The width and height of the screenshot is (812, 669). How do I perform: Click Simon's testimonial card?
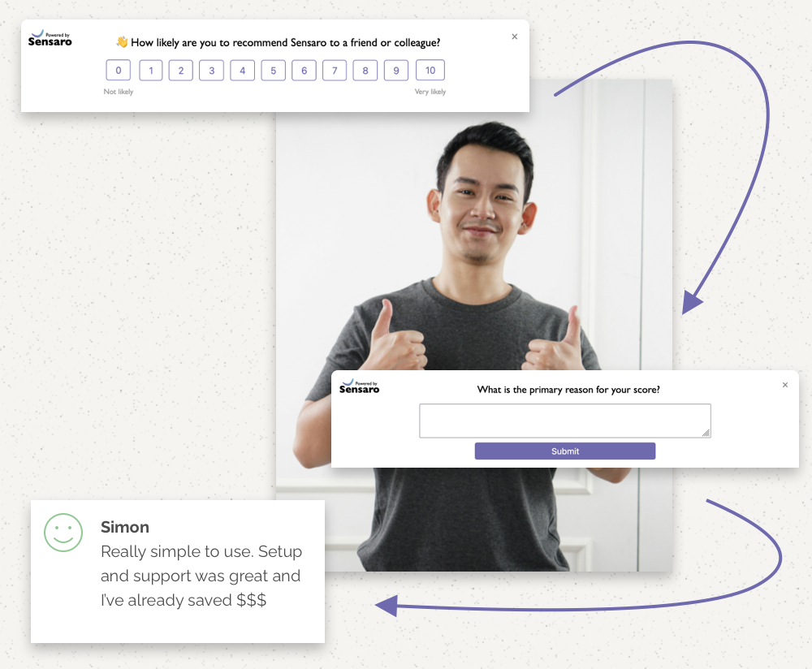pos(177,572)
